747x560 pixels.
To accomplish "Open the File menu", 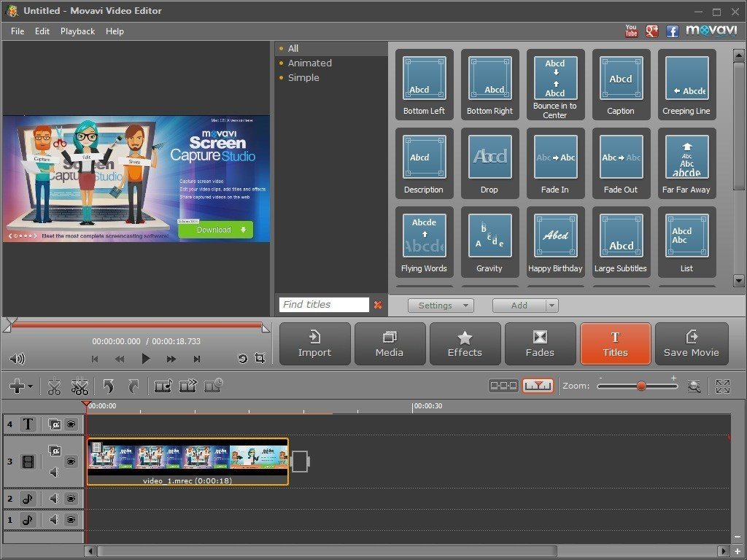I will tap(18, 31).
